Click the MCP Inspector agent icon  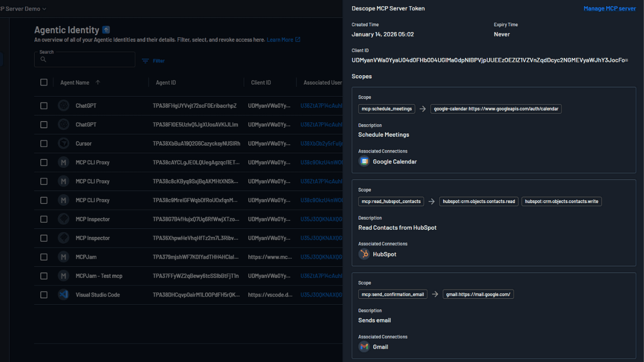pos(63,219)
